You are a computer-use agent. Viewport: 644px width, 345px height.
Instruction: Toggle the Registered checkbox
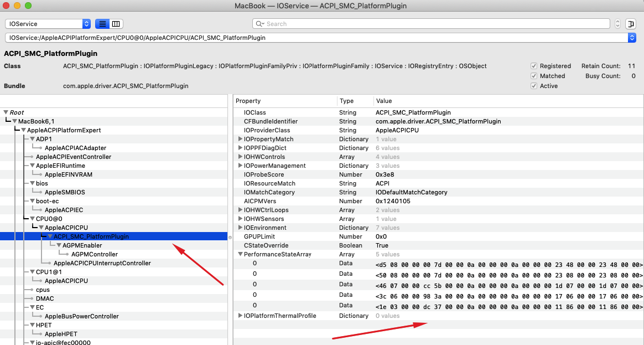[534, 66]
